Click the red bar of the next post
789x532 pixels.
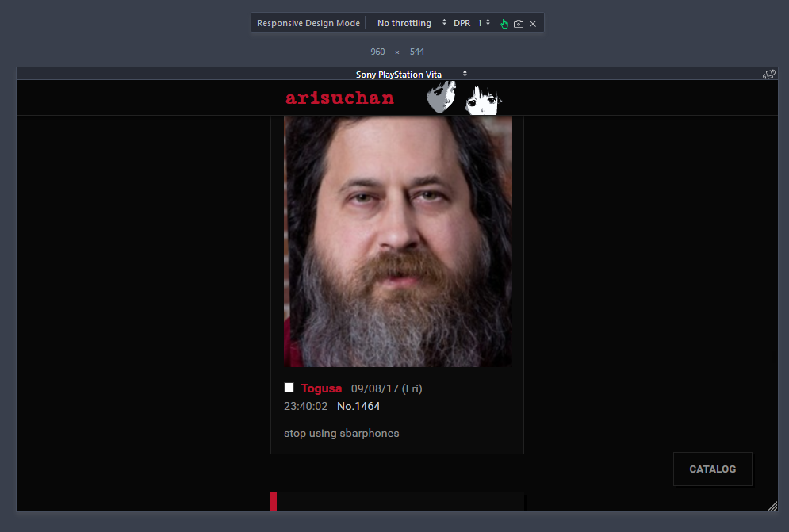pos(274,502)
